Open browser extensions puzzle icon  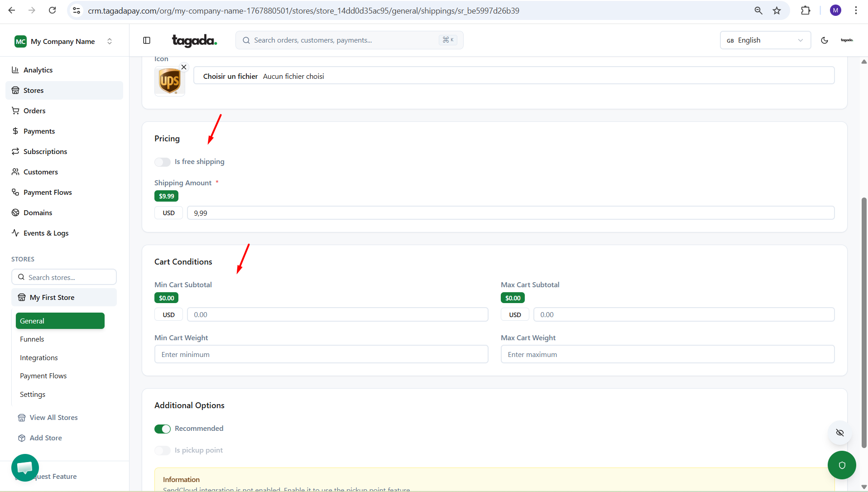[806, 10]
